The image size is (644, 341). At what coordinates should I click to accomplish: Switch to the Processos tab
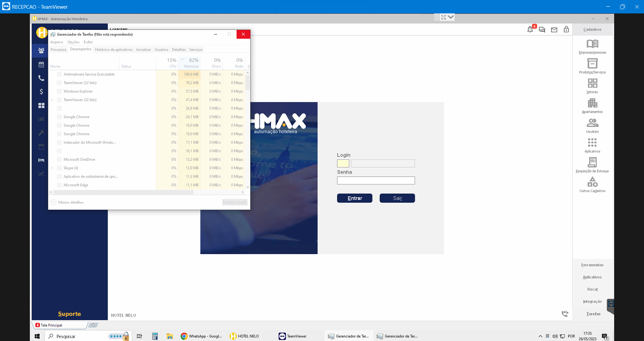[58, 50]
